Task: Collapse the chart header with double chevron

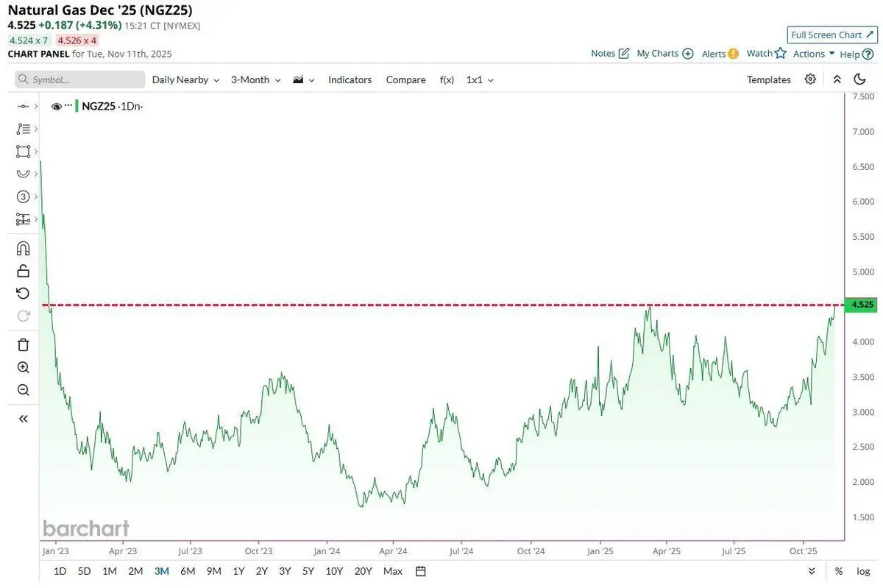Action: click(x=837, y=79)
